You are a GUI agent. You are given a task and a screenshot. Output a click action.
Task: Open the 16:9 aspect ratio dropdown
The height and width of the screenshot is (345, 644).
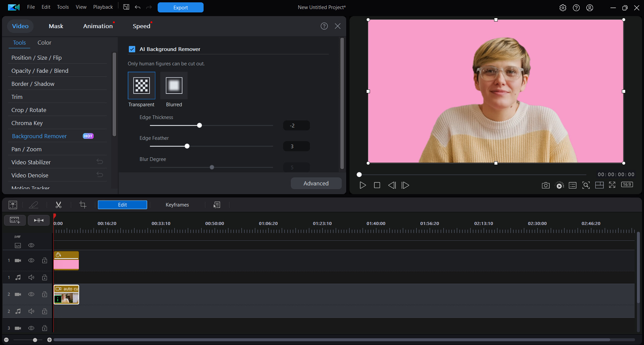(627, 185)
